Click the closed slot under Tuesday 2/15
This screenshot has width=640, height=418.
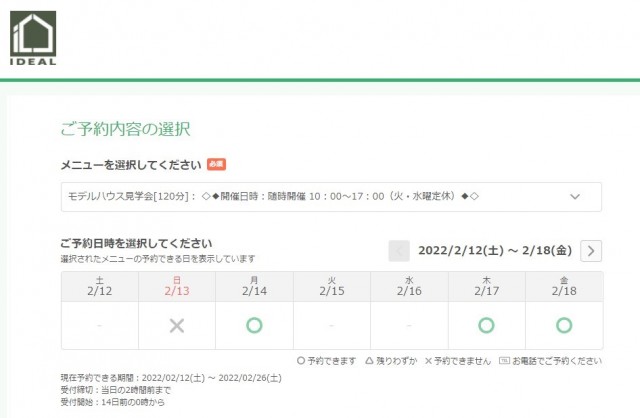331,325
